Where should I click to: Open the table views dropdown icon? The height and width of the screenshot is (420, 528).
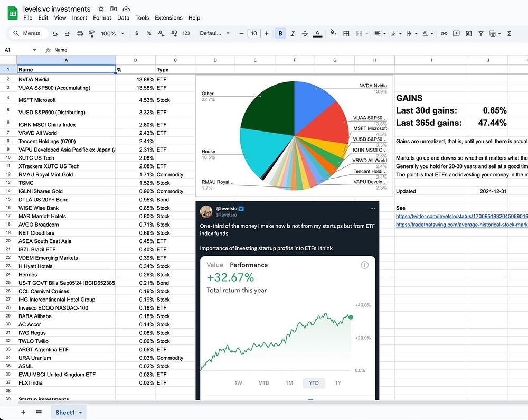point(494,33)
